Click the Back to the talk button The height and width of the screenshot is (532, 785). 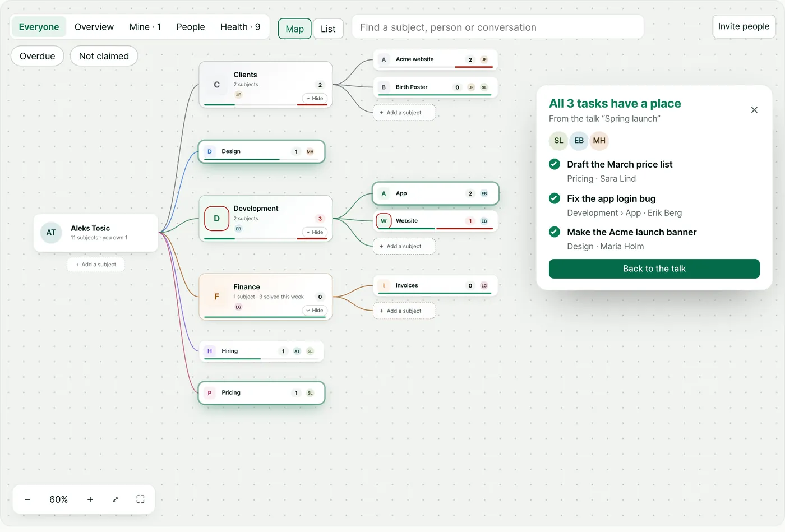tap(654, 269)
